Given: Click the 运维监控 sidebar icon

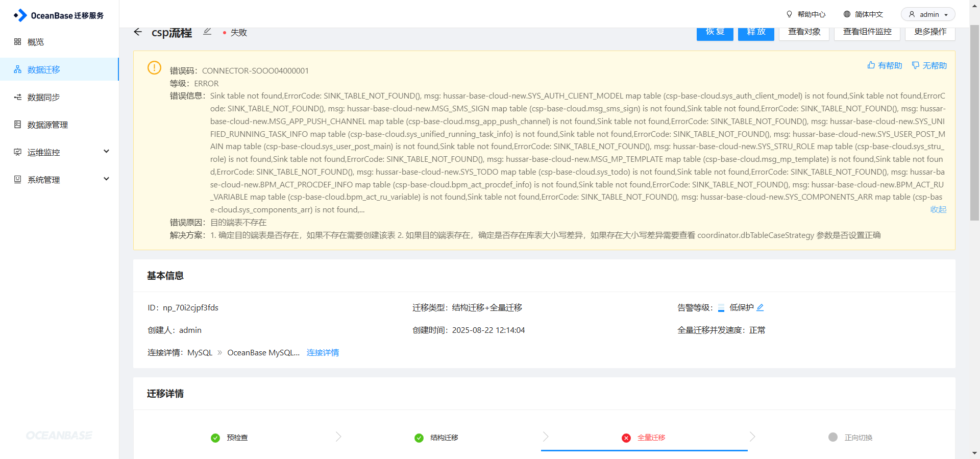Looking at the screenshot, I should click(17, 152).
